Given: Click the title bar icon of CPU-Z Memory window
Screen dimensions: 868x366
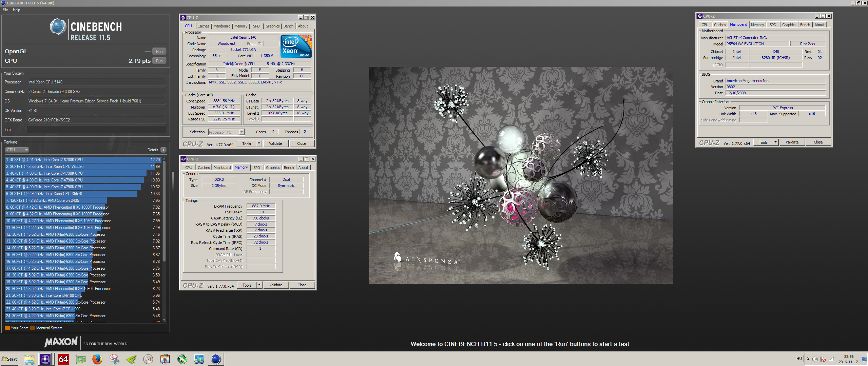Looking at the screenshot, I should (x=184, y=159).
